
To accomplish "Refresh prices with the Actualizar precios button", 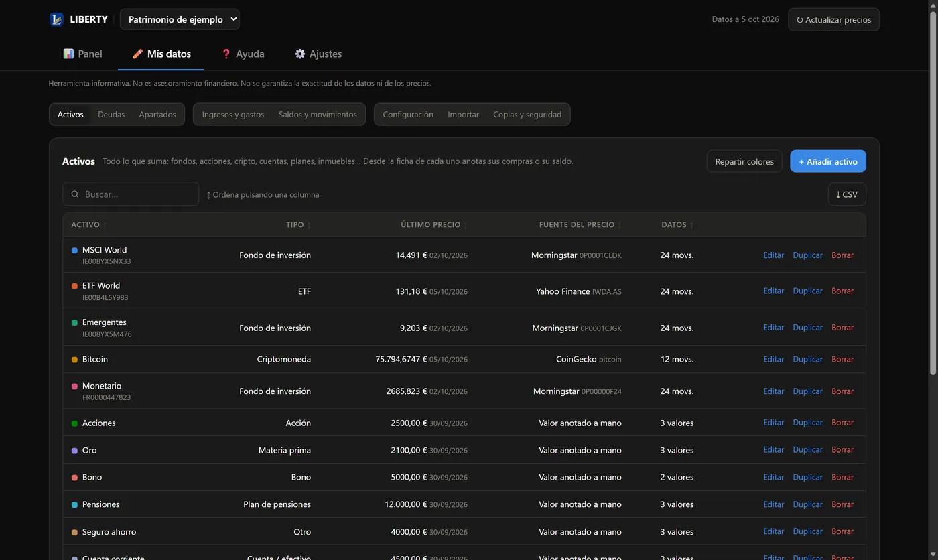I will 833,19.
